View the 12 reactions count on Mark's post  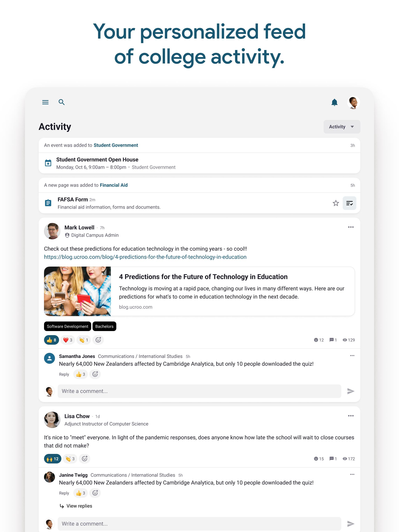pyautogui.click(x=319, y=340)
